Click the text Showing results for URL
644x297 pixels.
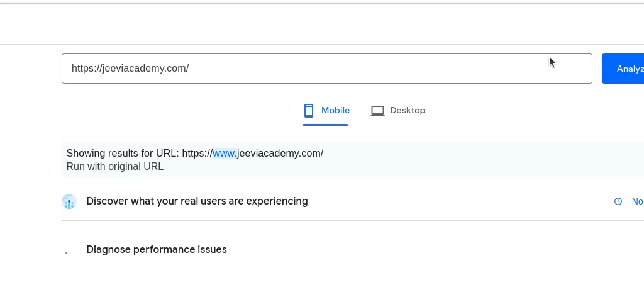point(123,154)
